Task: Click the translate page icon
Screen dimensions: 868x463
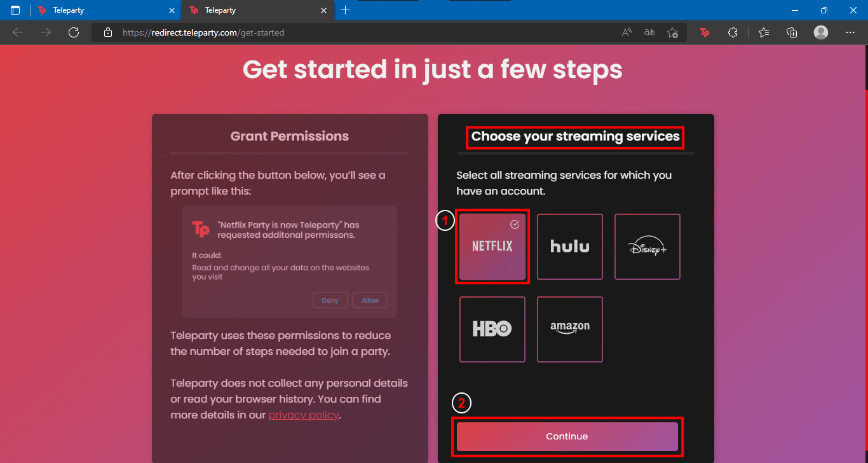Action: [649, 32]
